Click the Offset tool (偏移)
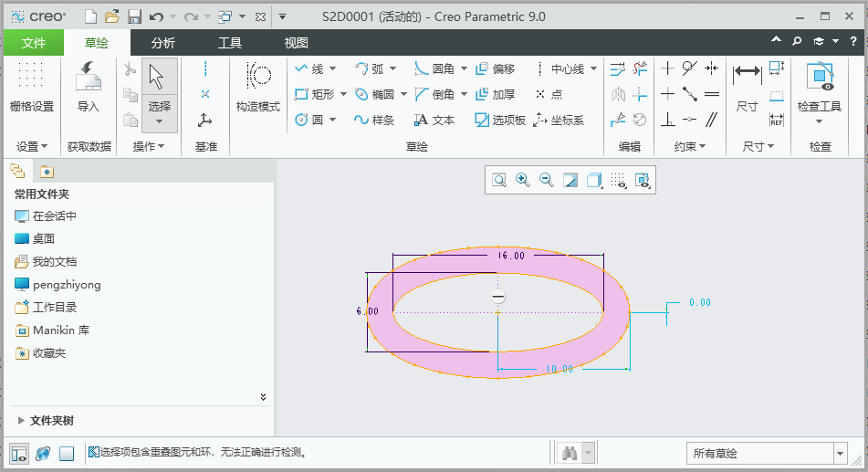868x472 pixels. coord(495,68)
